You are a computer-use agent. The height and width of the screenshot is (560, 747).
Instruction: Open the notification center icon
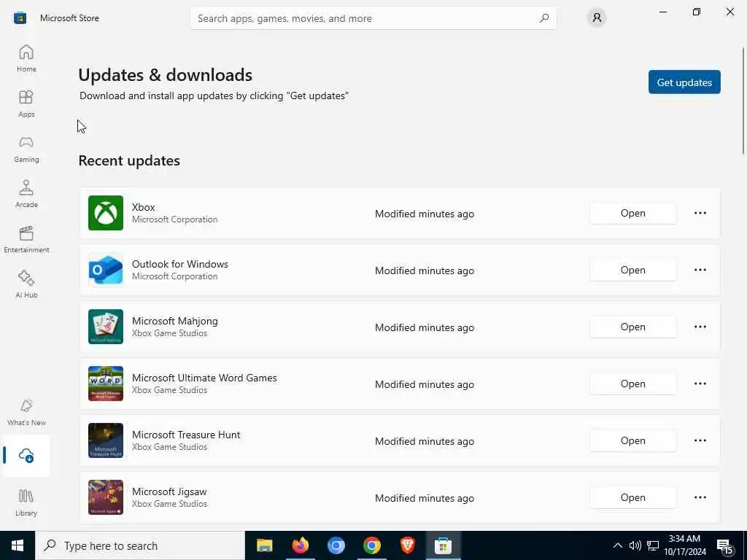pyautogui.click(x=726, y=547)
